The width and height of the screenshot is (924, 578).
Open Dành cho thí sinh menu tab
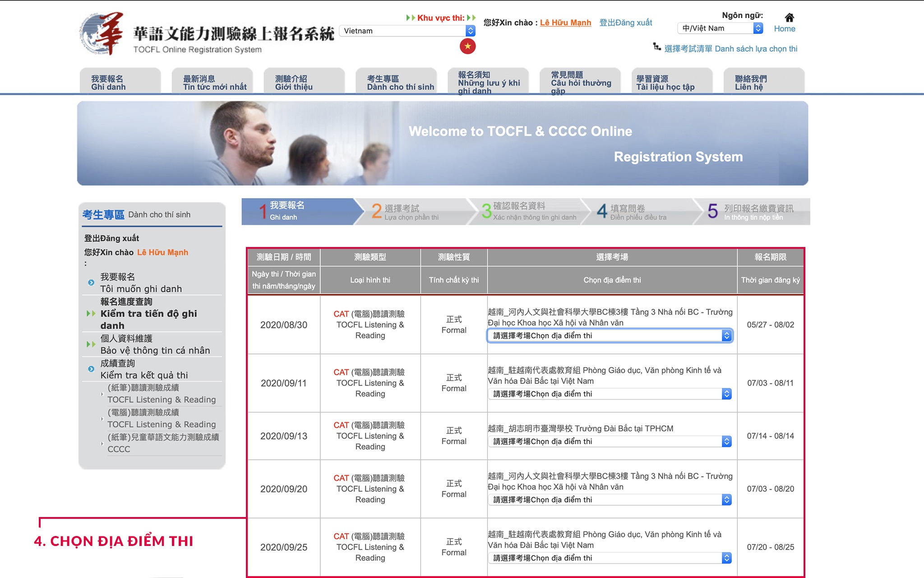(397, 81)
